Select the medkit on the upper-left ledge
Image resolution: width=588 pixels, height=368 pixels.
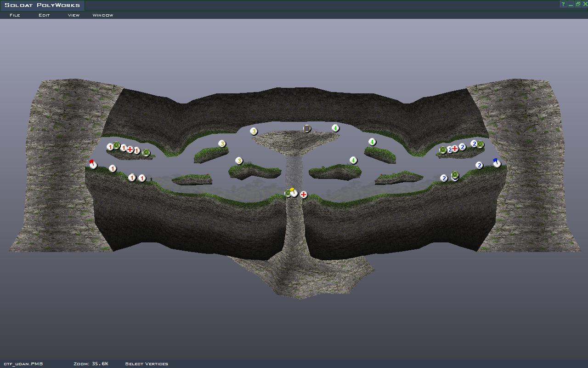click(x=130, y=149)
